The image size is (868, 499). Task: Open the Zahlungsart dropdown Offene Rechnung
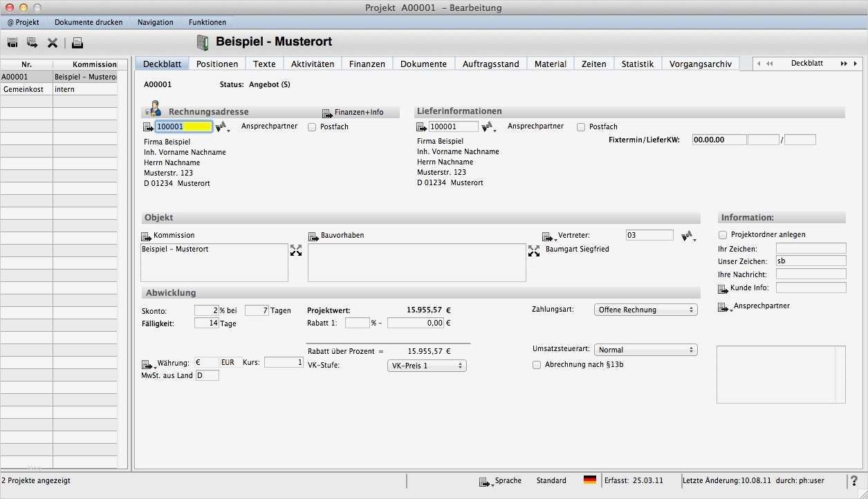pyautogui.click(x=646, y=310)
